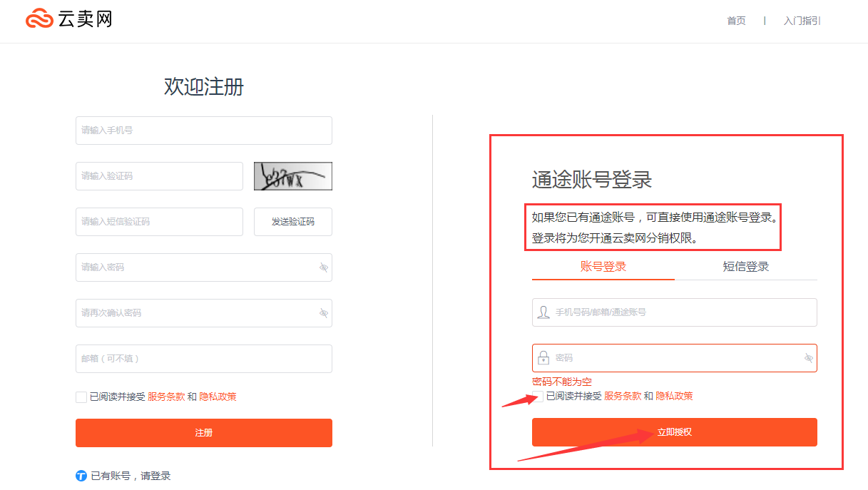The height and width of the screenshot is (490, 868).
Task: Click the 立即授权 button
Action: [673, 432]
